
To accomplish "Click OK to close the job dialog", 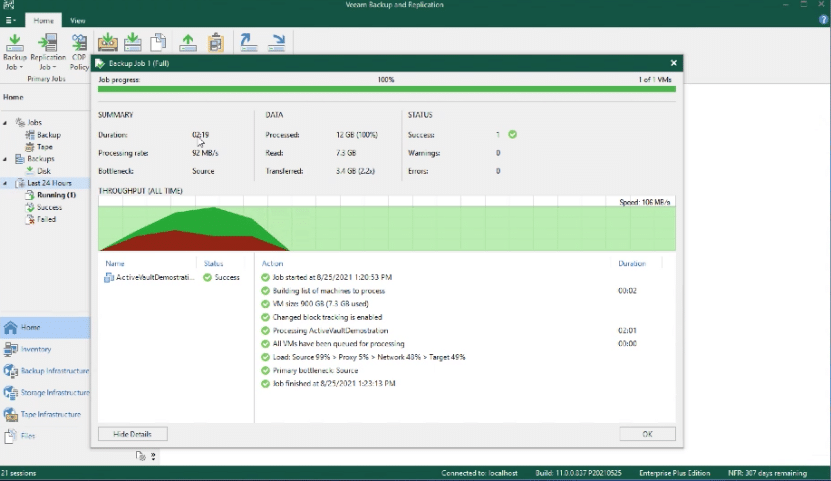I will point(647,434).
